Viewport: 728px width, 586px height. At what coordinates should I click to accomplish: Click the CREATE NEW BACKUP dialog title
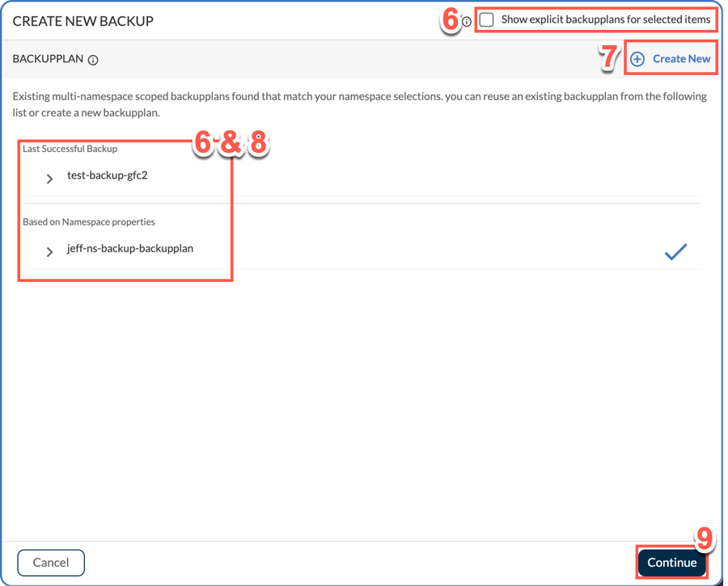83,21
